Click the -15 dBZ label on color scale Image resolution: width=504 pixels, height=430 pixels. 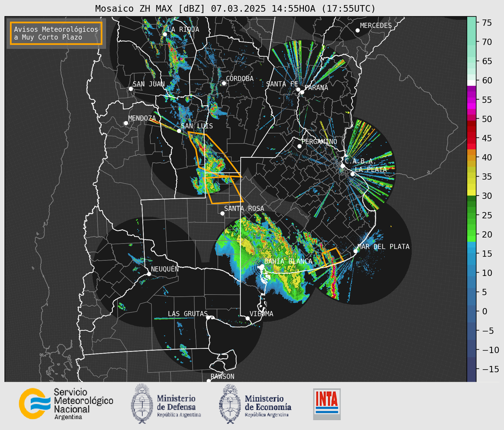coord(490,369)
